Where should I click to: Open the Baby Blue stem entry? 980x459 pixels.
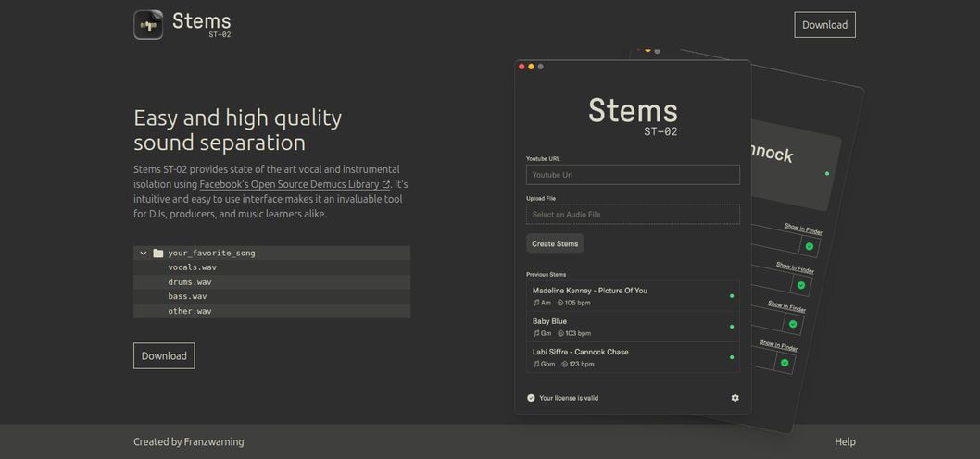[x=633, y=327]
